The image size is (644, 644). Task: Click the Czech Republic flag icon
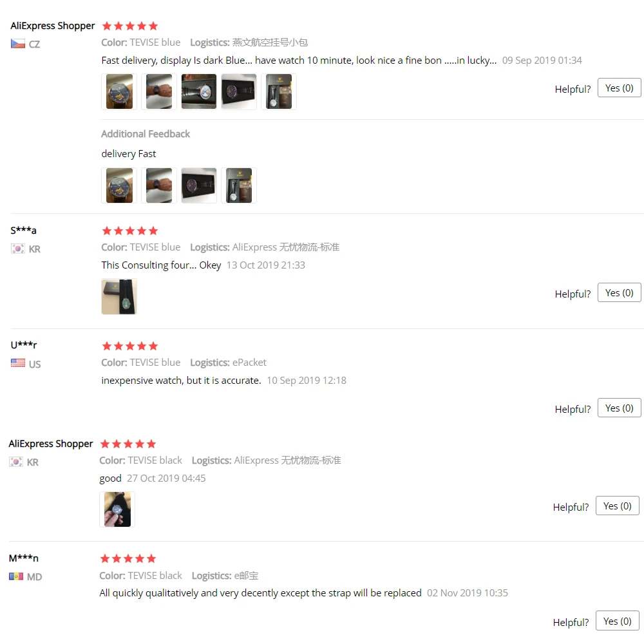tap(17, 44)
